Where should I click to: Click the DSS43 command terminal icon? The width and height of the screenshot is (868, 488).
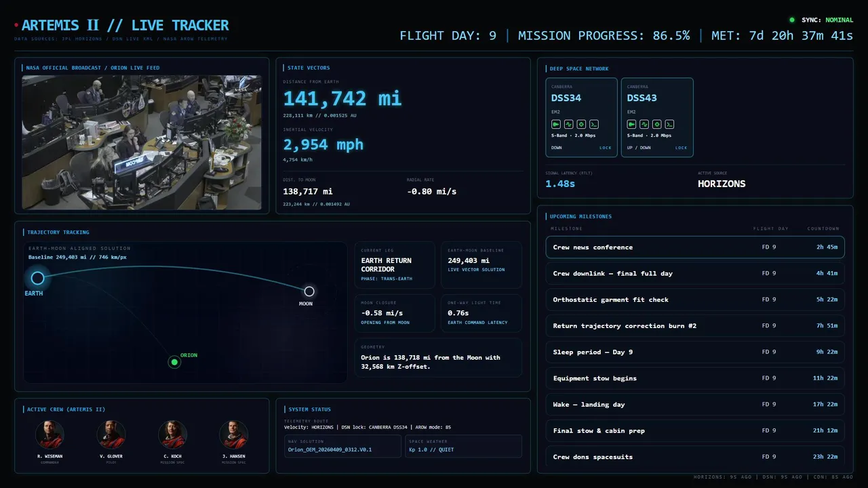point(669,125)
